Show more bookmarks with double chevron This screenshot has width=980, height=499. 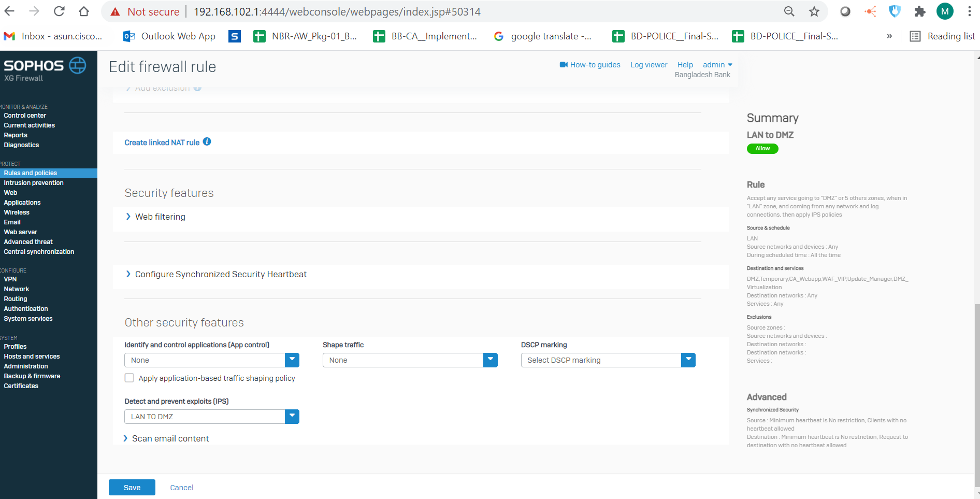pyautogui.click(x=889, y=36)
